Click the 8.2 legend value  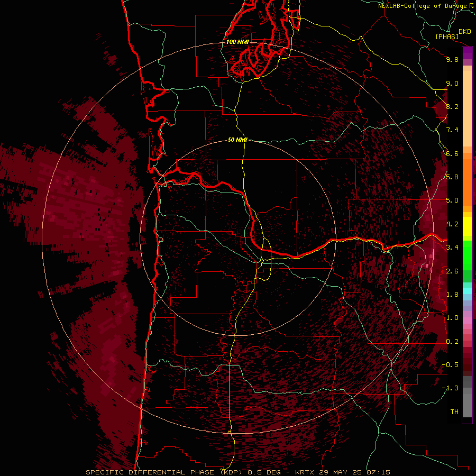click(x=452, y=106)
